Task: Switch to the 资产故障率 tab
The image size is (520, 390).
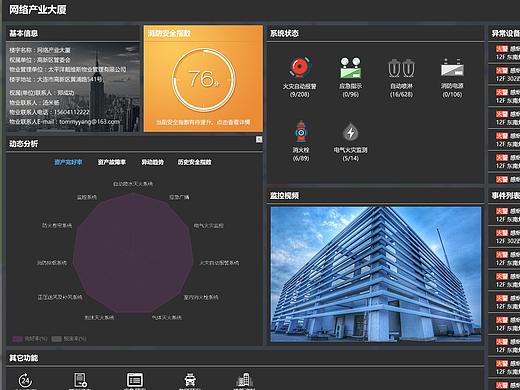Action: [112, 162]
